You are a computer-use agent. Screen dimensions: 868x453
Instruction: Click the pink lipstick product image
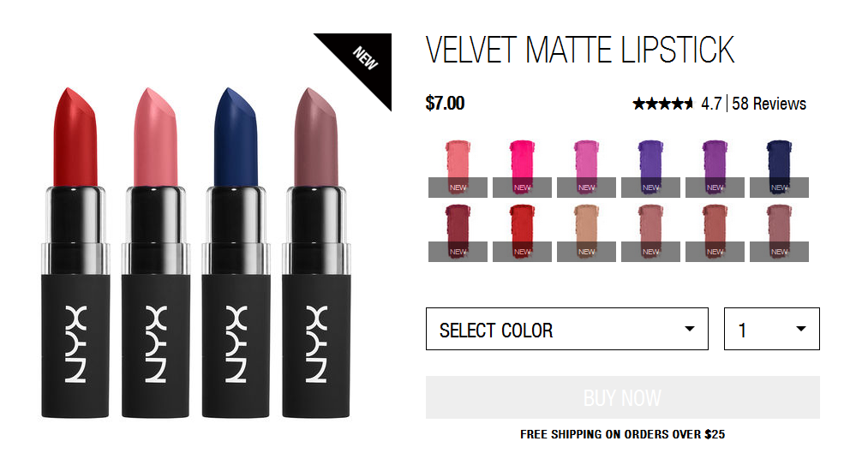[156, 253]
